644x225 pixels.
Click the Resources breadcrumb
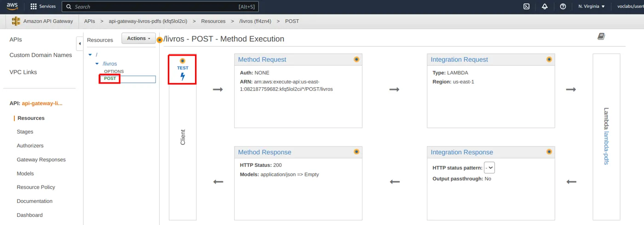(213, 21)
